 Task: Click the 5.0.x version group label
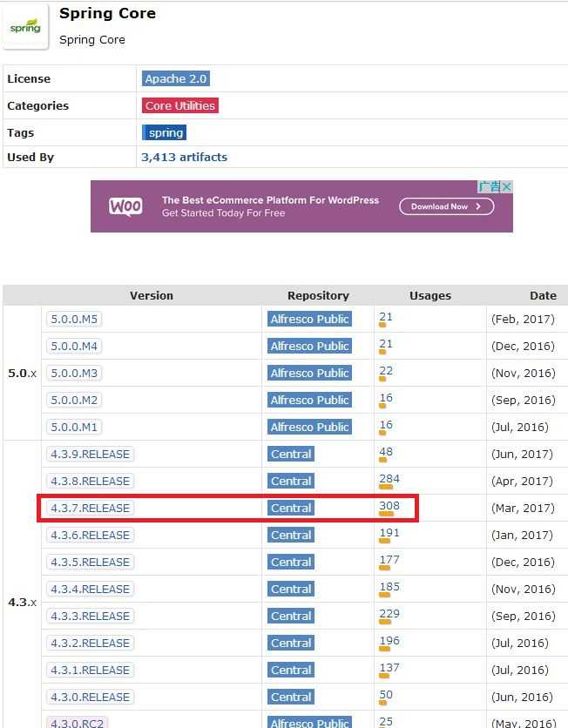coord(22,373)
